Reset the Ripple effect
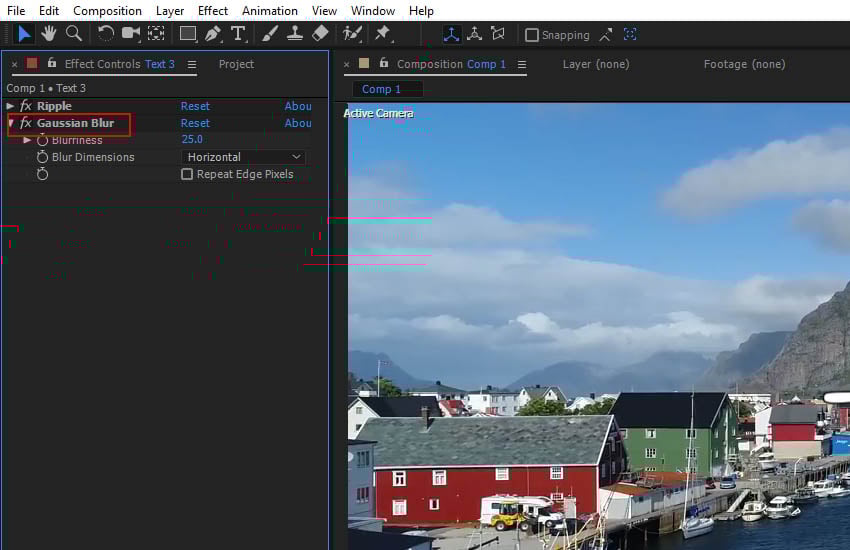The width and height of the screenshot is (850, 550). [x=195, y=106]
